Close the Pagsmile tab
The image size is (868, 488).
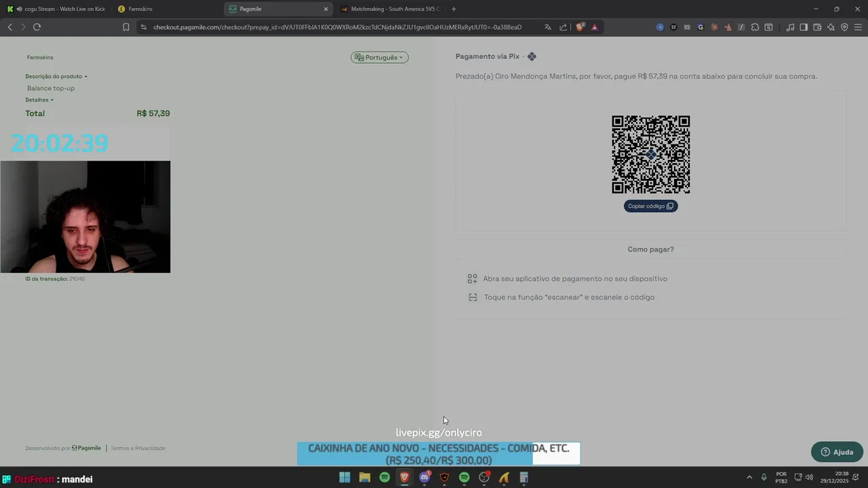coord(325,9)
